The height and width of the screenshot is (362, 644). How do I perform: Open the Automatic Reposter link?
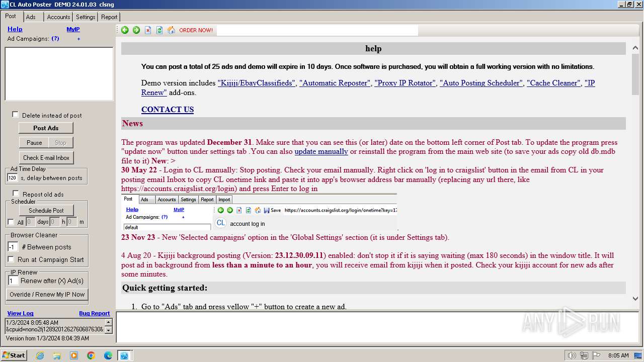point(335,83)
